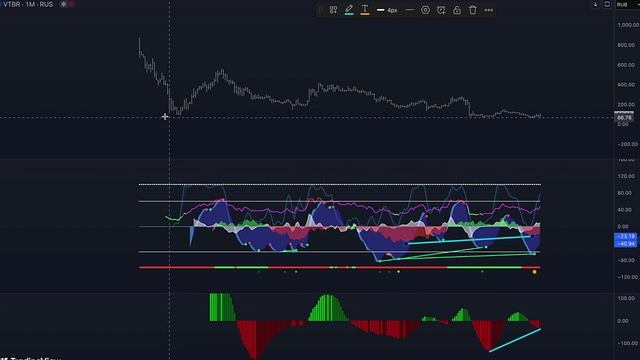The image size is (640, 360).
Task: Click the market status icon beside RUS
Action: [63, 4]
